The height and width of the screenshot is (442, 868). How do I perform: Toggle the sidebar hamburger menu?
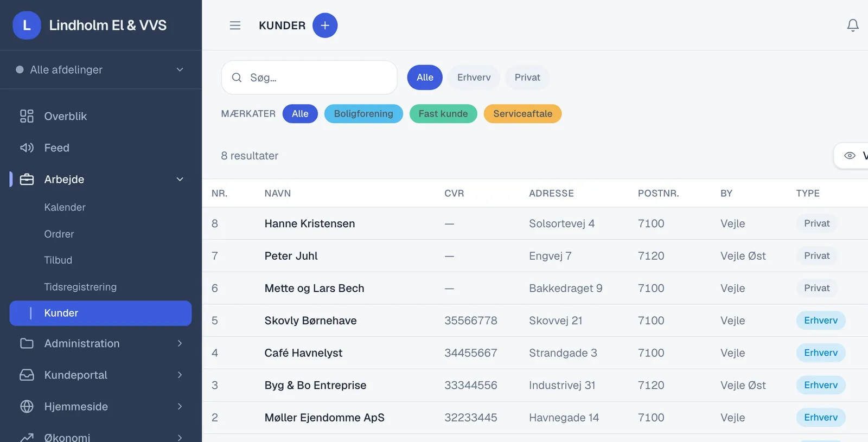tap(235, 25)
